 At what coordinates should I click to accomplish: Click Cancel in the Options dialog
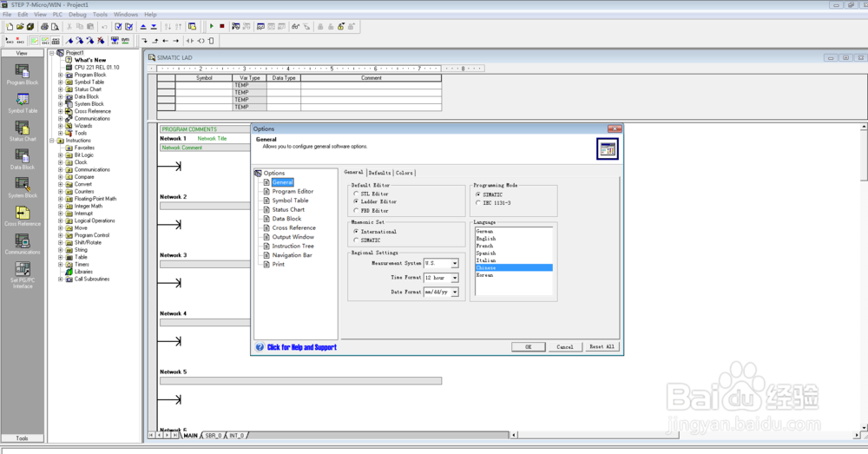point(565,346)
